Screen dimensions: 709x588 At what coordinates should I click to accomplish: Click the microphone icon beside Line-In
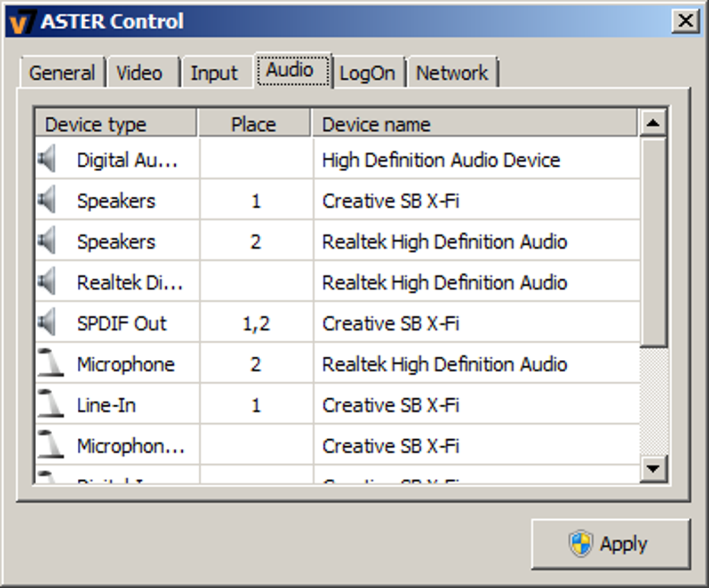click(x=50, y=405)
